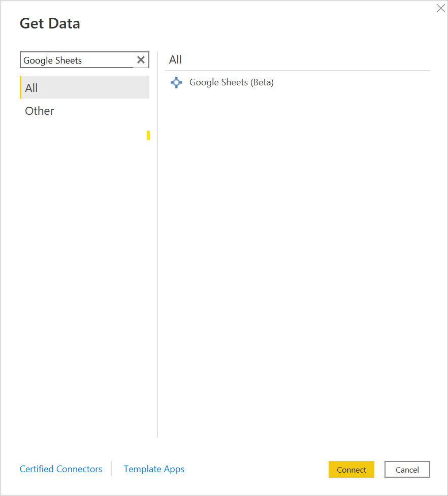The height and width of the screenshot is (496, 448).
Task: Select the All category in the sidebar
Action: tap(31, 87)
